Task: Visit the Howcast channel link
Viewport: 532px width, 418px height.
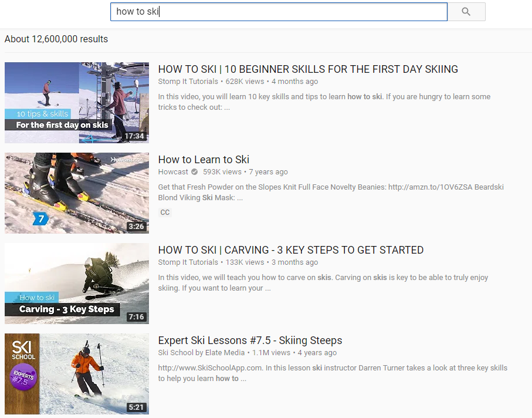Action: [173, 172]
